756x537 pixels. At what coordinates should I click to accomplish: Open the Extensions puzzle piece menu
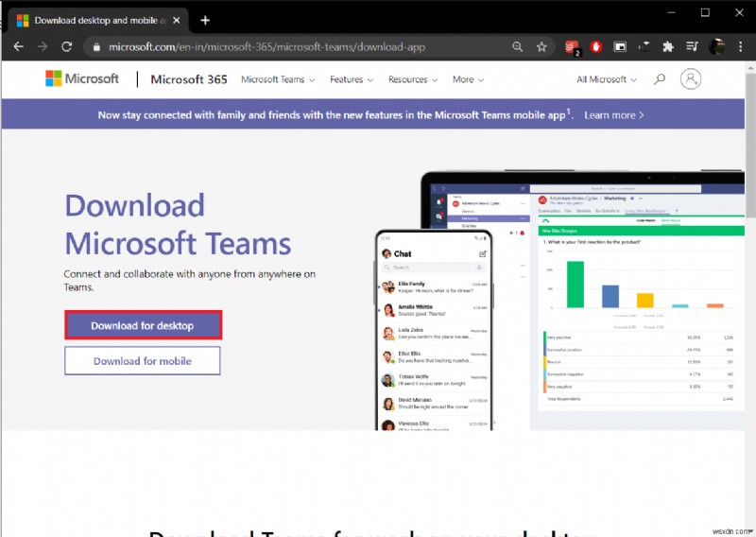668,47
